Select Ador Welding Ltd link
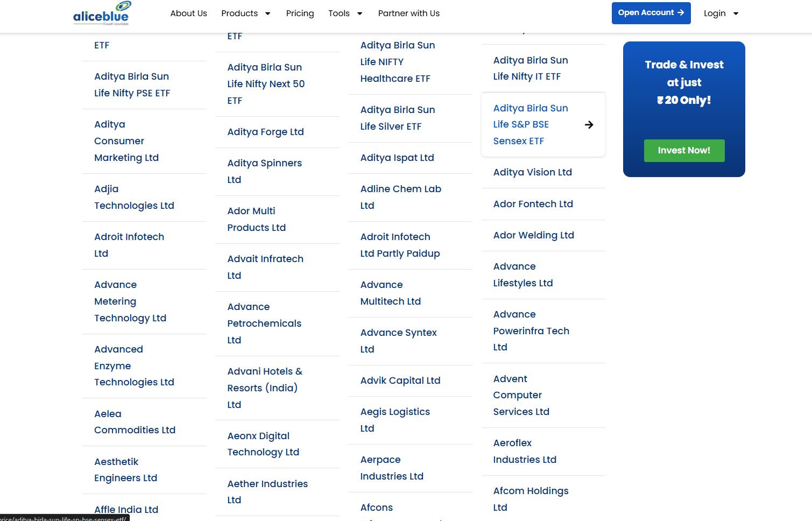The width and height of the screenshot is (812, 521). click(533, 235)
